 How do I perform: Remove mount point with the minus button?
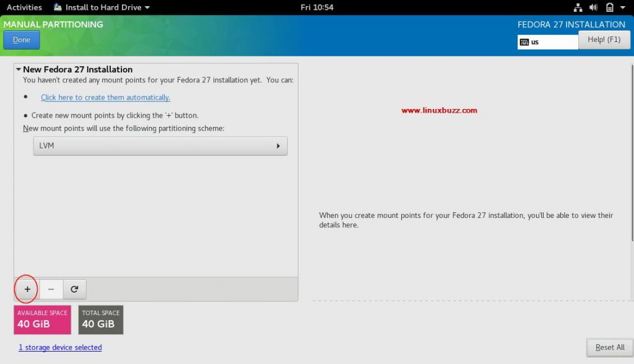[51, 289]
